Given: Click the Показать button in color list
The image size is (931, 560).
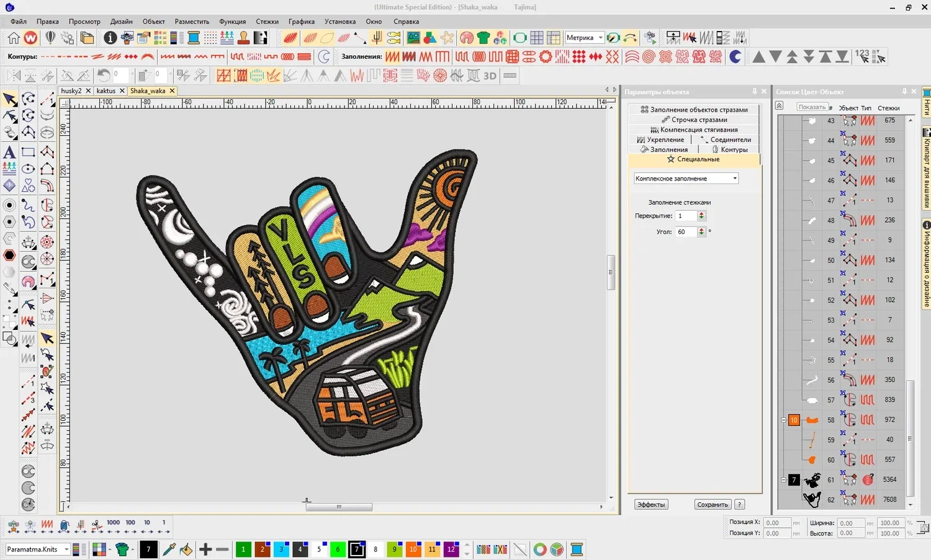Looking at the screenshot, I should click(812, 107).
